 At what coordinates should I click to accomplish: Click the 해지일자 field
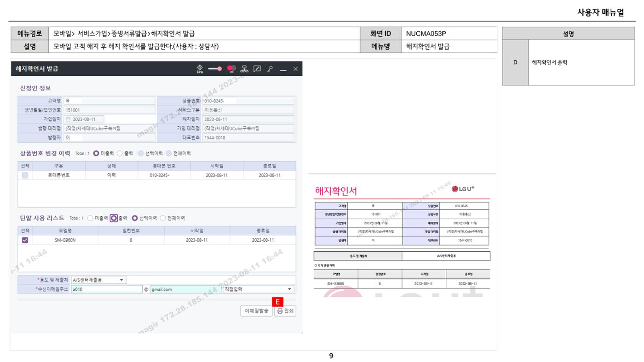248,119
